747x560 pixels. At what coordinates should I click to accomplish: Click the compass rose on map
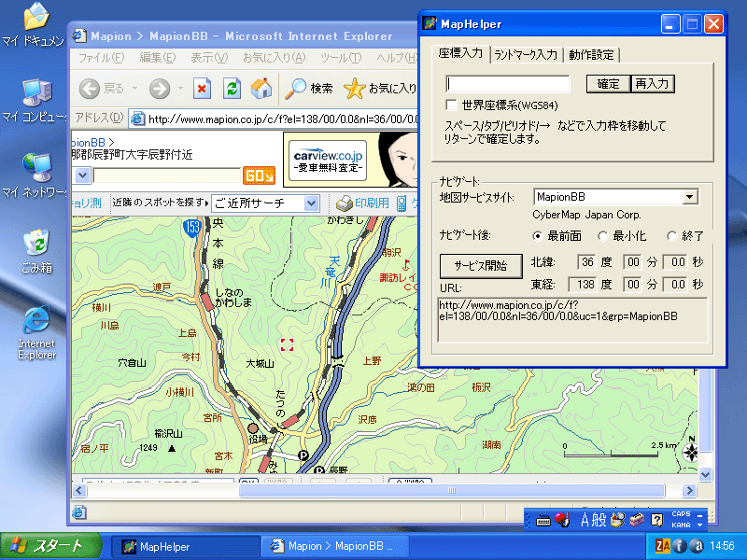[690, 452]
